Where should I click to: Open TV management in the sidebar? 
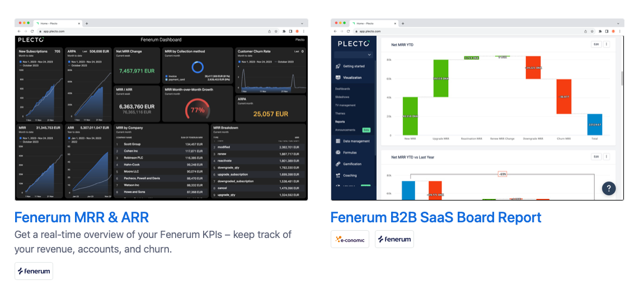(x=345, y=105)
